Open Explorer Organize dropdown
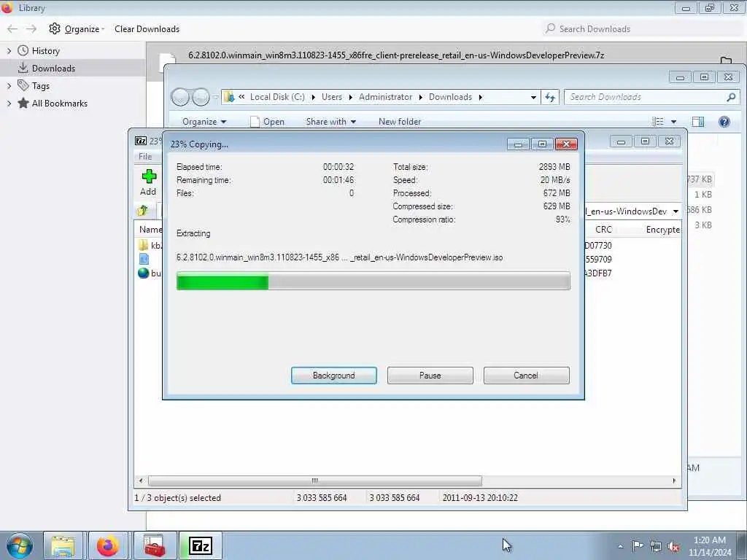The image size is (747, 560). tap(204, 122)
